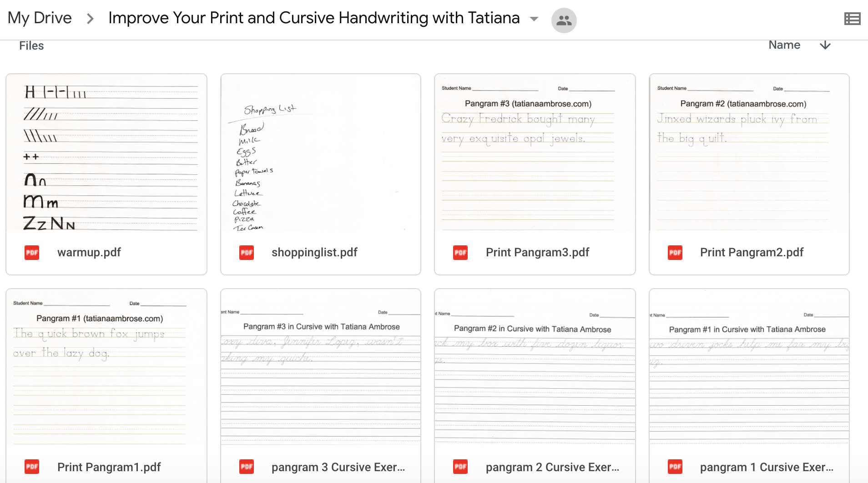Open the My Drive breadcrumb
Screen dimensions: 868x483
[x=40, y=18]
